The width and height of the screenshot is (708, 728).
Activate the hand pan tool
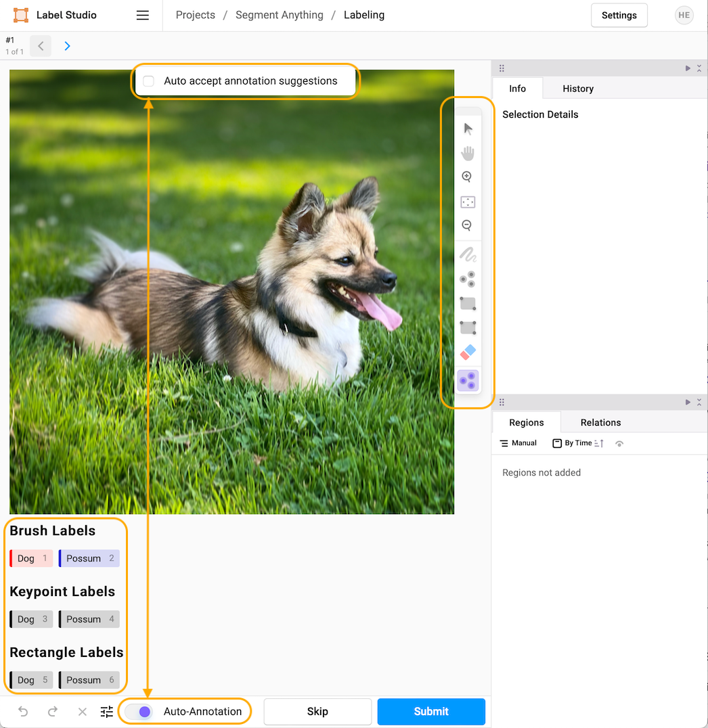point(468,153)
